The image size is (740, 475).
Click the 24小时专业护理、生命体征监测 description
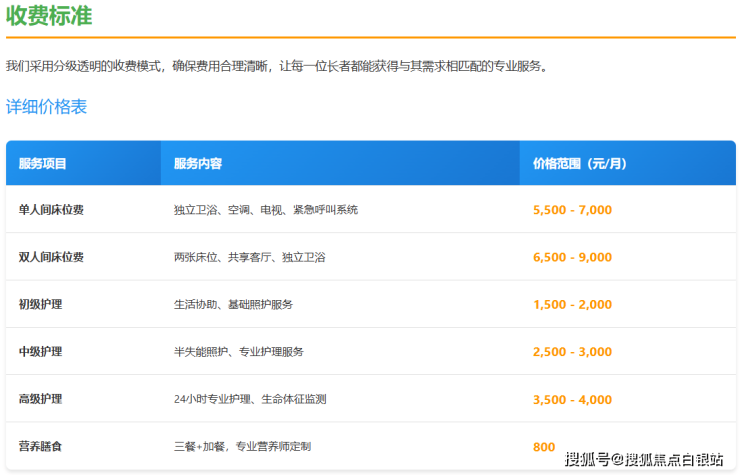(250, 399)
